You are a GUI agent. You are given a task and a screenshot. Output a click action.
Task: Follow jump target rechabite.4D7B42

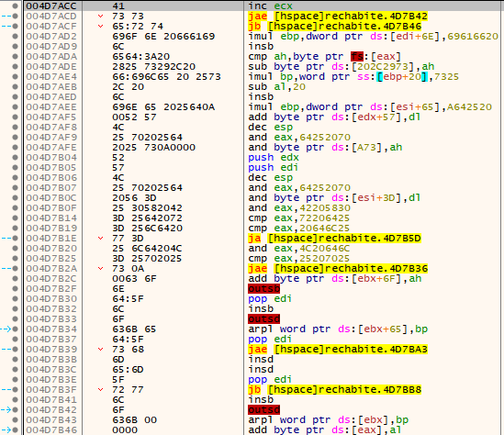(x=351, y=17)
